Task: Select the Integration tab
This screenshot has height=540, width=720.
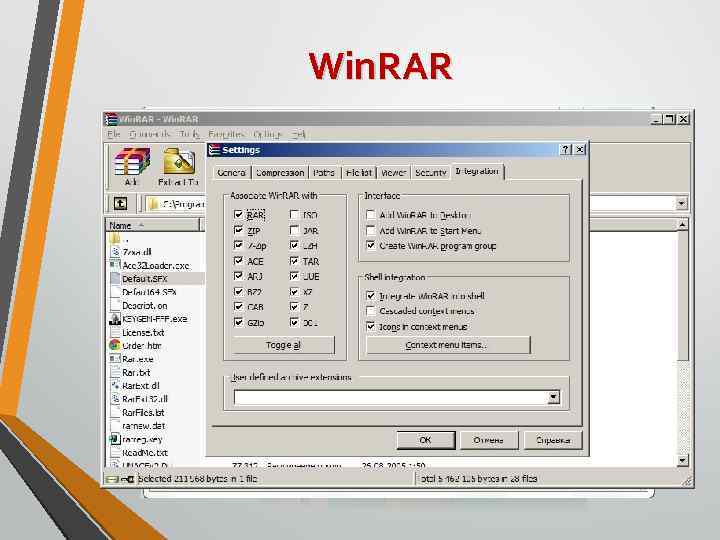Action: point(477,171)
